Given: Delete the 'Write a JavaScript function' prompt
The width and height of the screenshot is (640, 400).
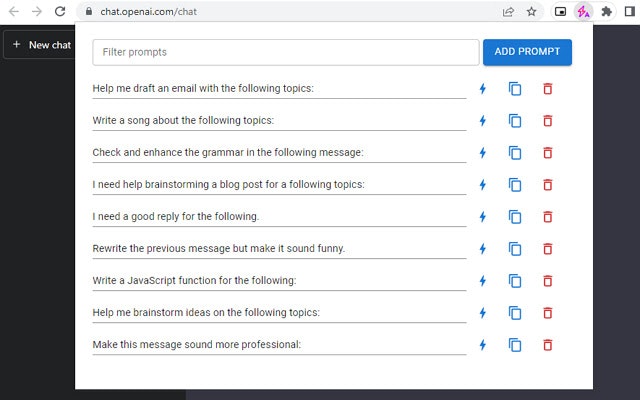Looking at the screenshot, I should pos(548,281).
